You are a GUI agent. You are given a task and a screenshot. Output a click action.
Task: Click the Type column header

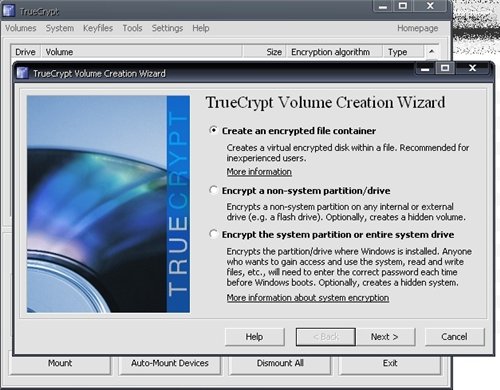point(404,52)
